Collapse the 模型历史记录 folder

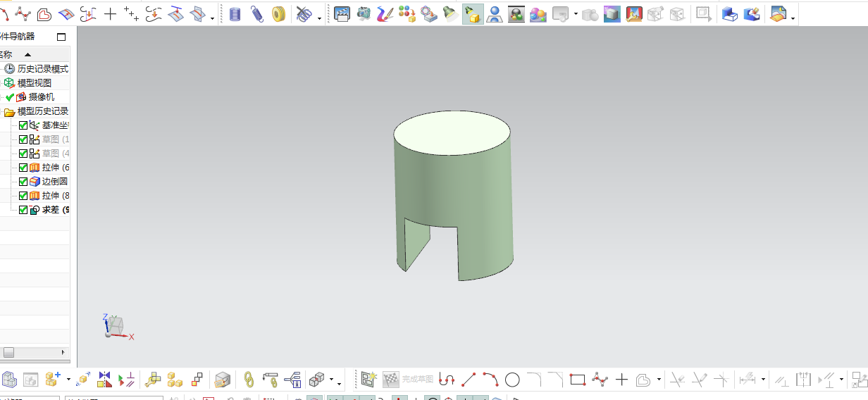point(9,111)
